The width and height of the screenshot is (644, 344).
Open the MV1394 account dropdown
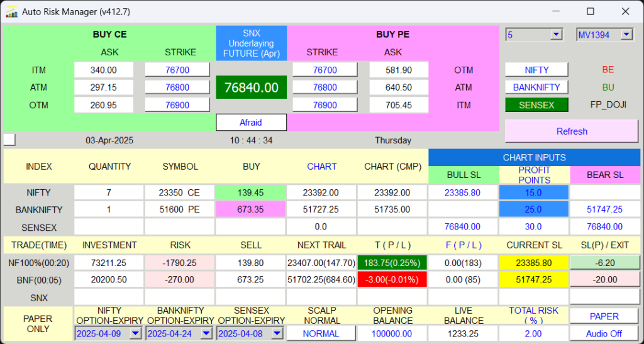604,35
